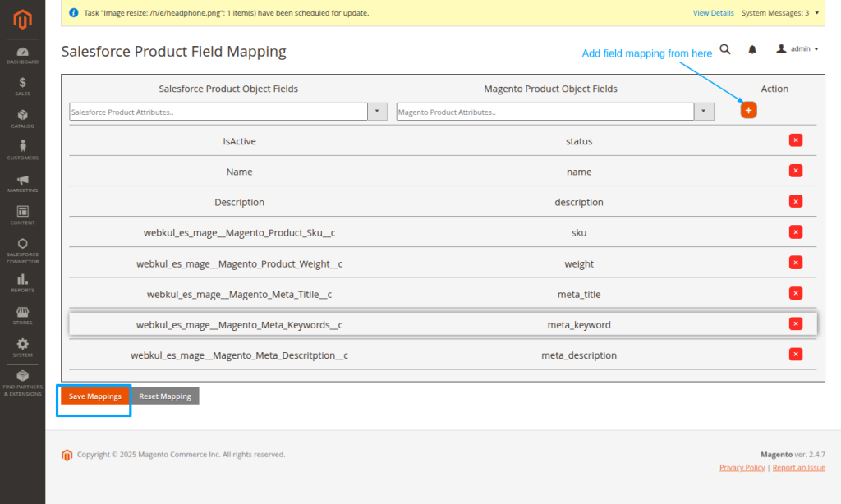The image size is (841, 504).
Task: Click webkul_es_mage__Magento_Meta_Titile__c text
Action: [239, 295]
